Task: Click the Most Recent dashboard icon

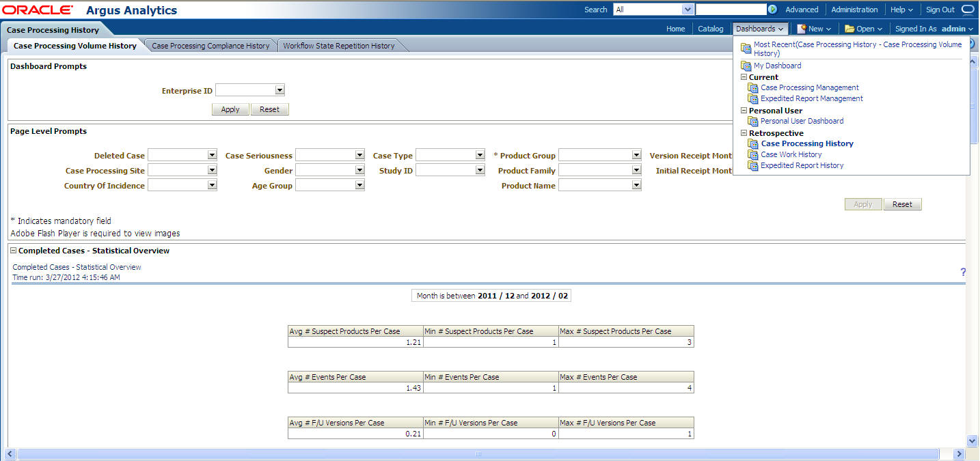Action: click(x=746, y=47)
